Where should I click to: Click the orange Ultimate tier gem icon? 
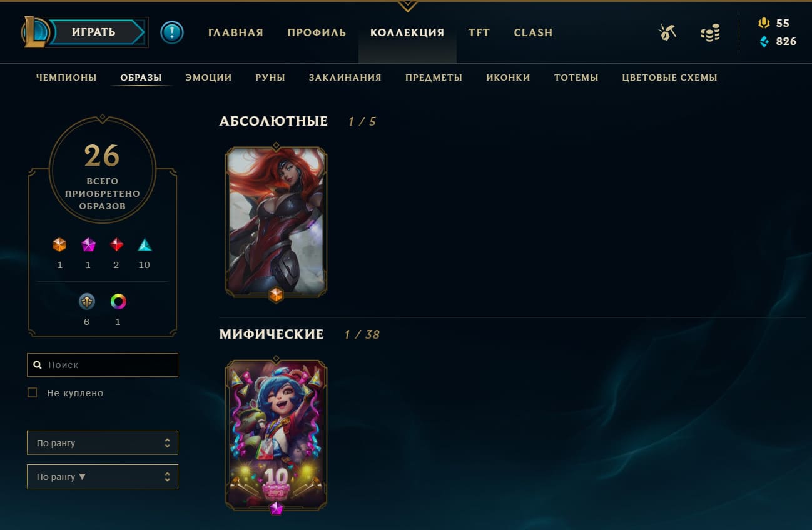pyautogui.click(x=59, y=245)
